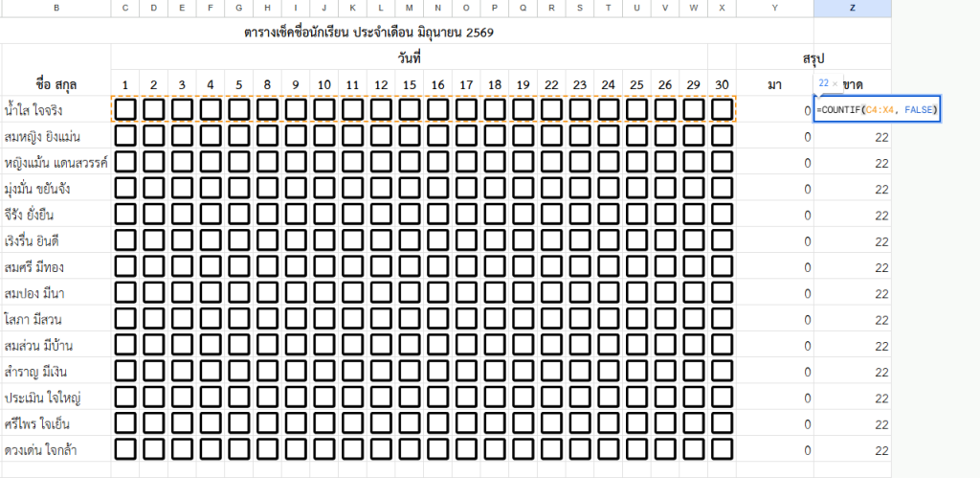Tick day 30 checkbox for น้ำใส ใจจริง

tap(722, 109)
